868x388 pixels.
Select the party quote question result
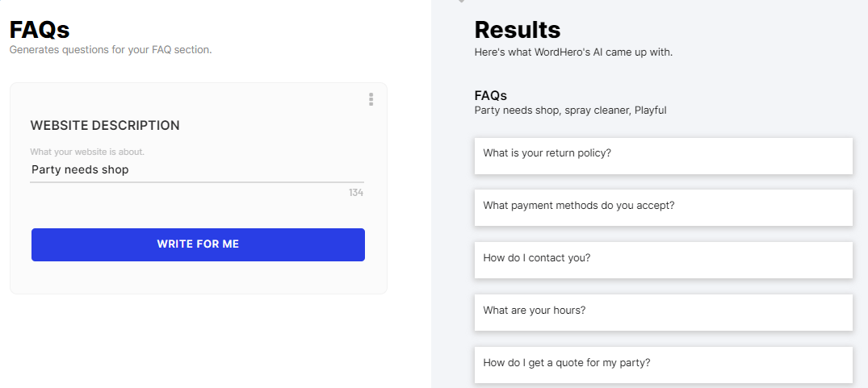(x=663, y=364)
